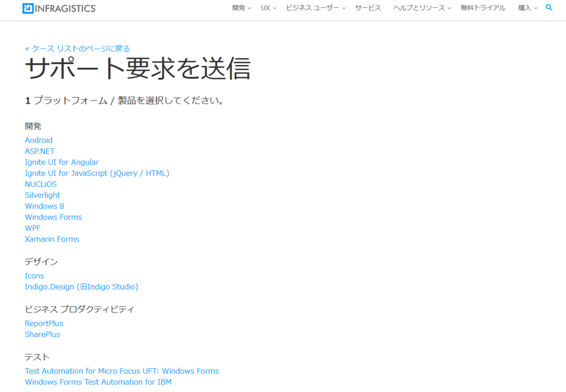This screenshot has height=392, width=566.
Task: Select the Silverlight product link
Action: 42,195
